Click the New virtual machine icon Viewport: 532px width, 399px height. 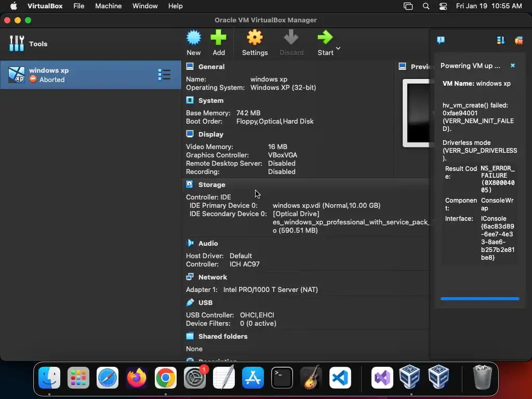point(194,37)
